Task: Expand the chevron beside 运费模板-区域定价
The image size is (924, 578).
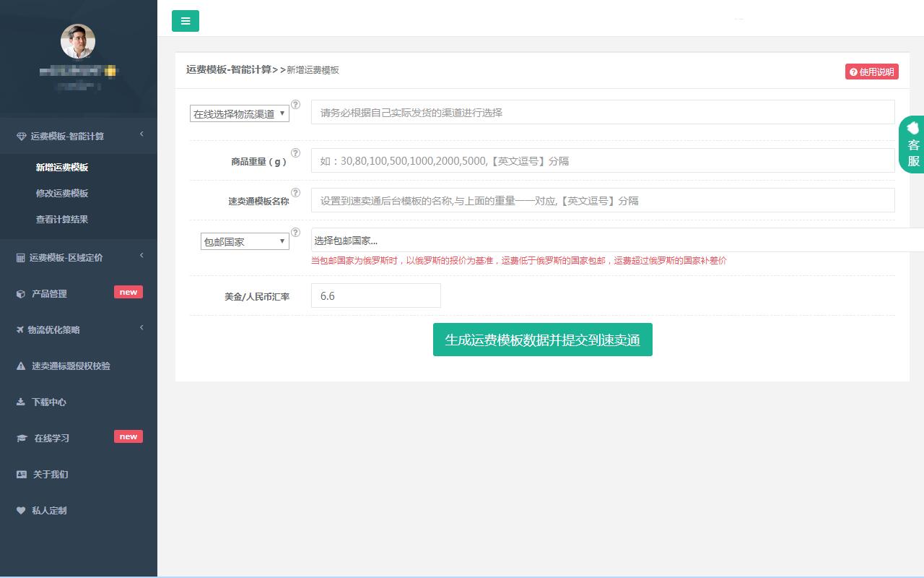Action: (x=141, y=256)
